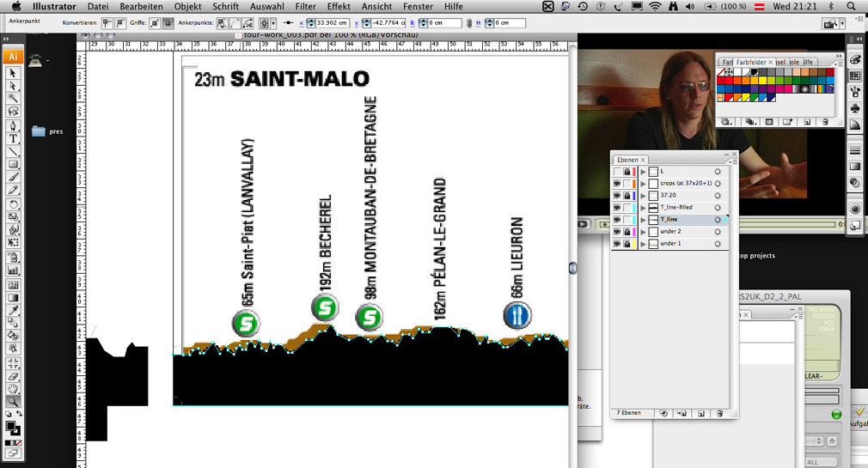Show the L layer by toggling visibility

pyautogui.click(x=617, y=172)
